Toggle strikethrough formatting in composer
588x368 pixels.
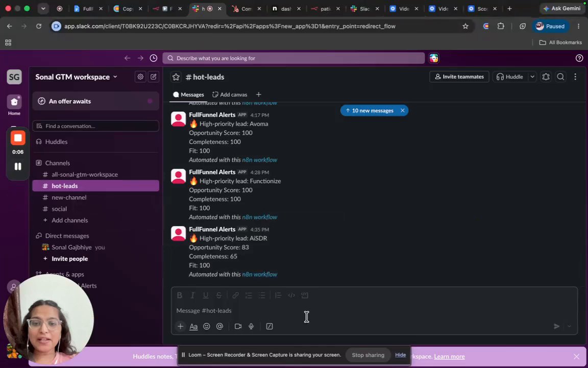click(218, 295)
